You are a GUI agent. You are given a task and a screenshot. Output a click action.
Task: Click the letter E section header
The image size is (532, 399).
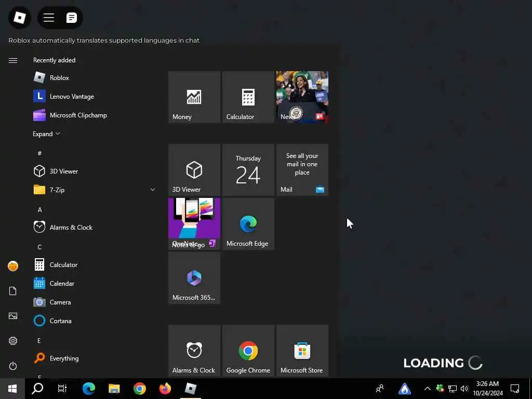(x=39, y=340)
